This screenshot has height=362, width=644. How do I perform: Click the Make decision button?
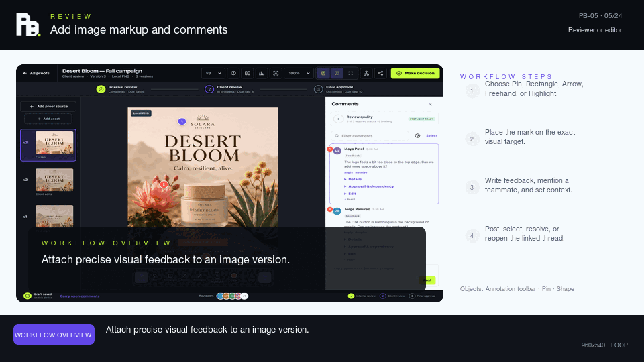[415, 73]
